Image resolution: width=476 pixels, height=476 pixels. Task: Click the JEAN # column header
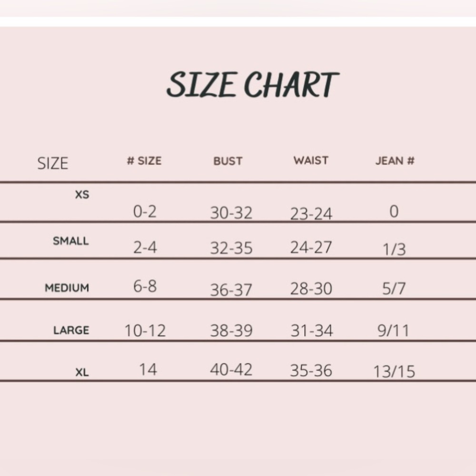(x=395, y=161)
